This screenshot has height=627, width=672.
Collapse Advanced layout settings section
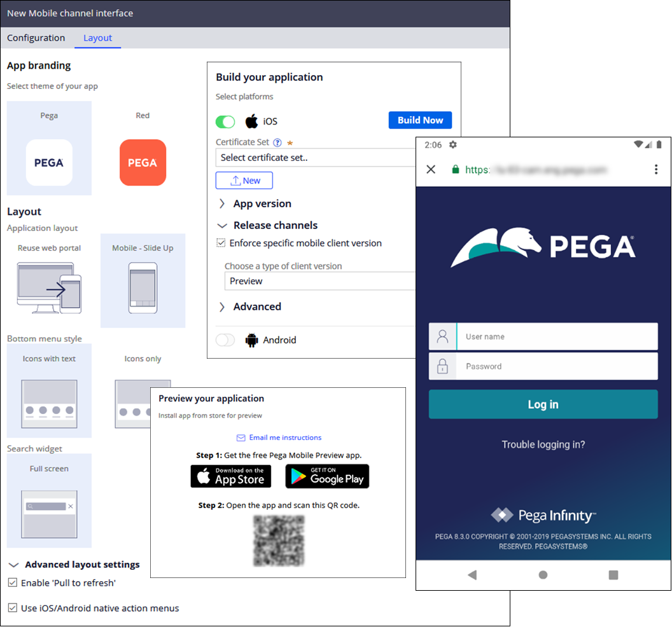[x=14, y=565]
